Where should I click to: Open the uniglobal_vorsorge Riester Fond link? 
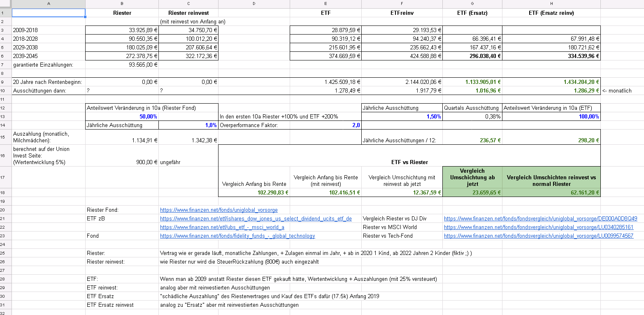[219, 210]
